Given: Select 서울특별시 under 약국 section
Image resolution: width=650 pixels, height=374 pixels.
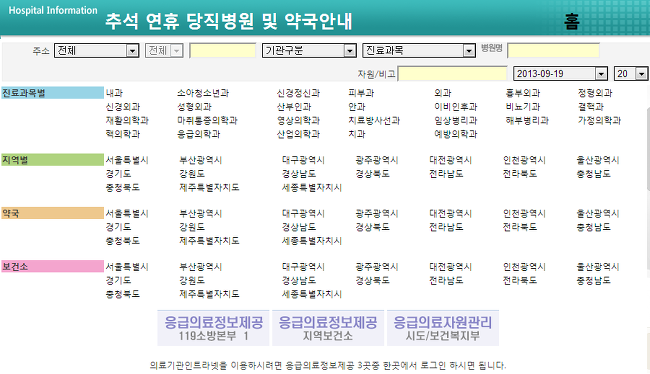Looking at the screenshot, I should tap(127, 214).
